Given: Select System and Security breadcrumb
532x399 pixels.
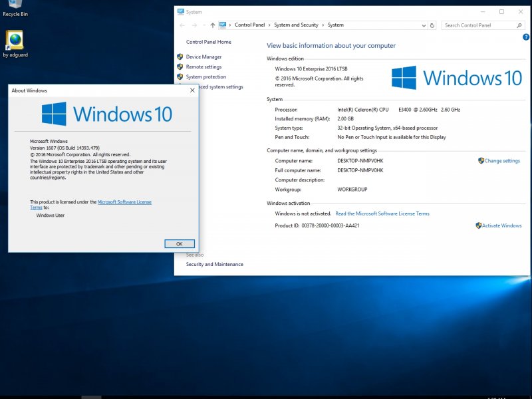Looking at the screenshot, I should point(296,25).
